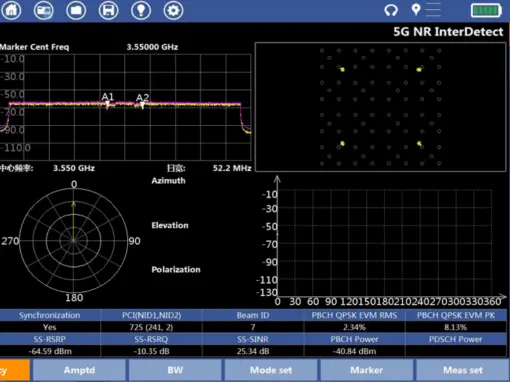Viewport: 510px width, 382px height.
Task: Open the settings gear icon
Action: point(173,10)
